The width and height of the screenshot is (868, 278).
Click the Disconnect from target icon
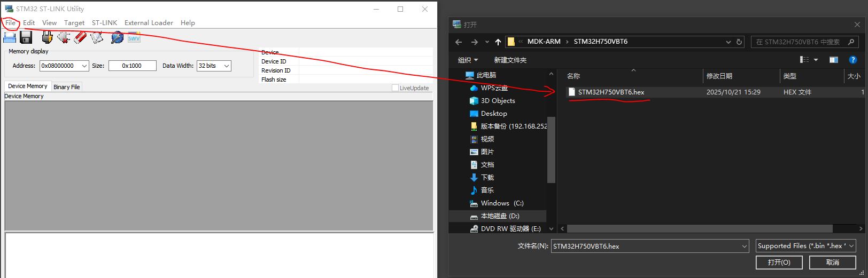pyautogui.click(x=64, y=37)
